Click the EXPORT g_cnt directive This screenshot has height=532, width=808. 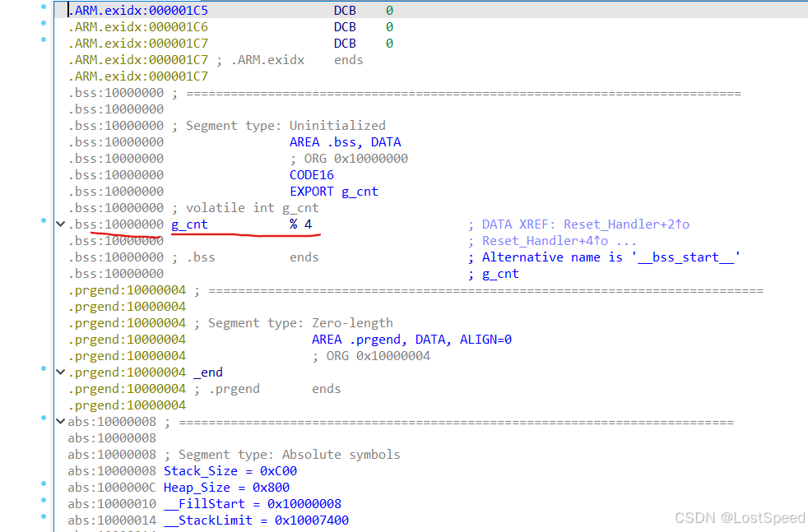(334, 192)
